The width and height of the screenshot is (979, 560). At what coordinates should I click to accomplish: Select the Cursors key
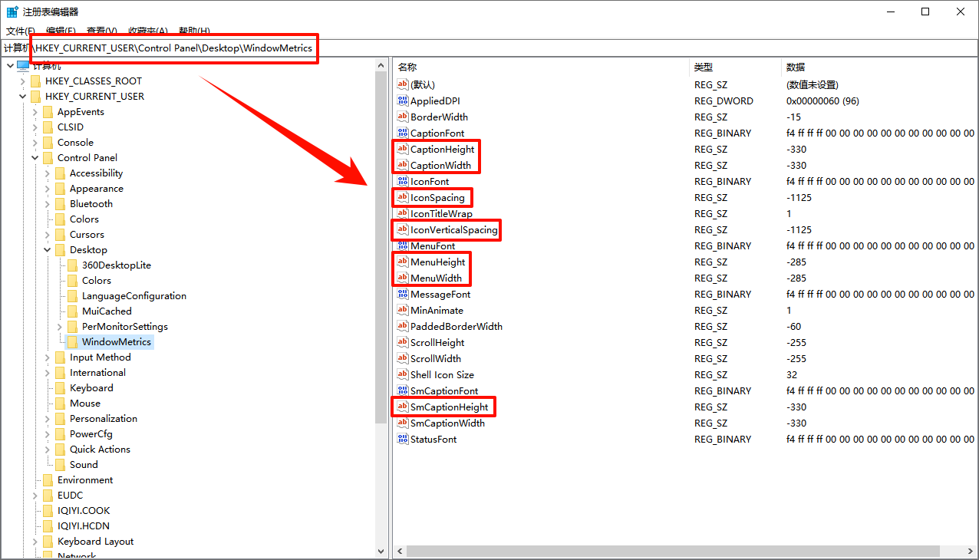(x=87, y=235)
